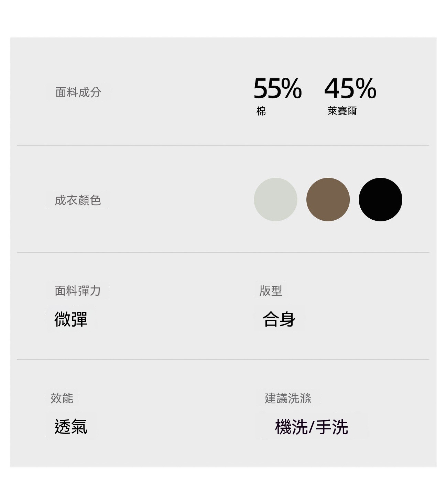Click the 效能 label
Viewport: 447px width, 504px height.
pyautogui.click(x=62, y=398)
